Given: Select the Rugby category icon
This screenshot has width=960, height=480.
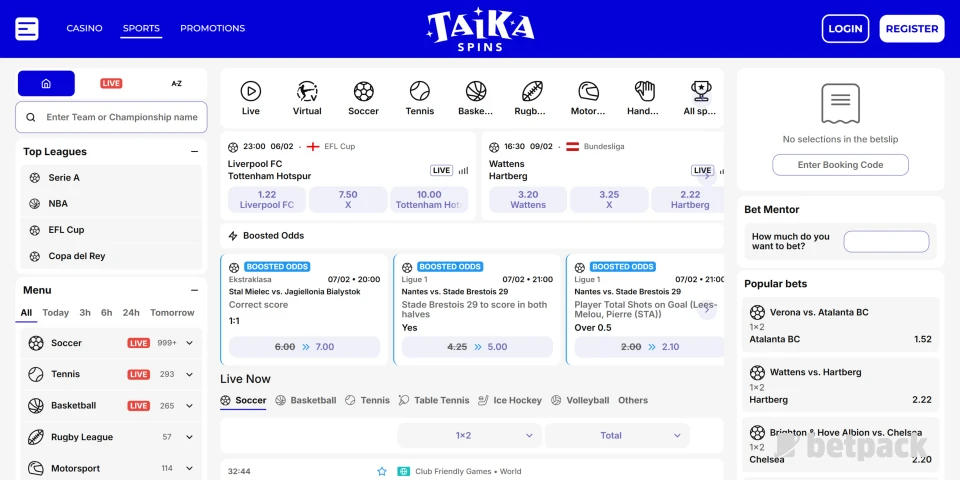Looking at the screenshot, I should (x=532, y=91).
